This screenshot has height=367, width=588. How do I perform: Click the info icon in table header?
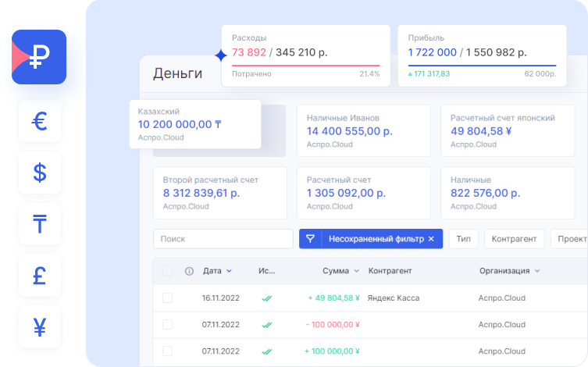click(189, 271)
